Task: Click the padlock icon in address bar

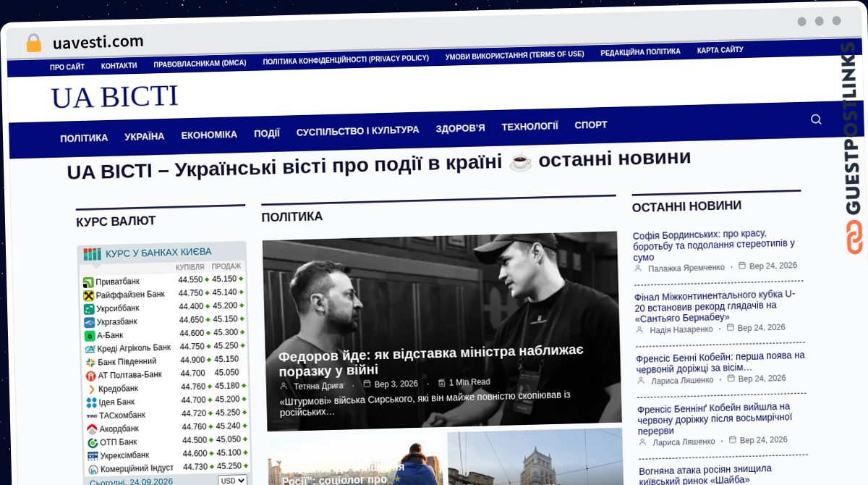Action: pyautogui.click(x=34, y=43)
